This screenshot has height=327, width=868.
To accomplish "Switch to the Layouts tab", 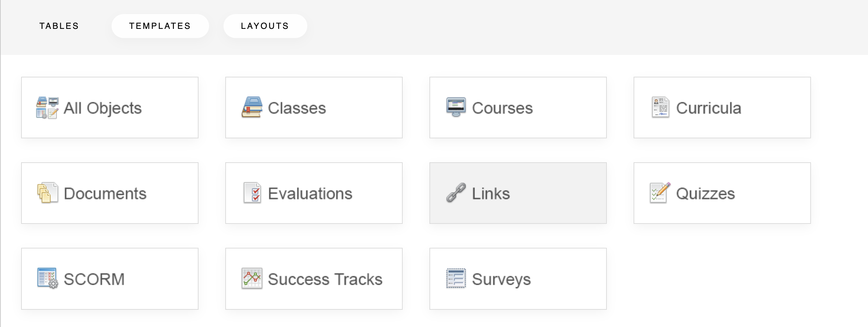I will point(265,26).
